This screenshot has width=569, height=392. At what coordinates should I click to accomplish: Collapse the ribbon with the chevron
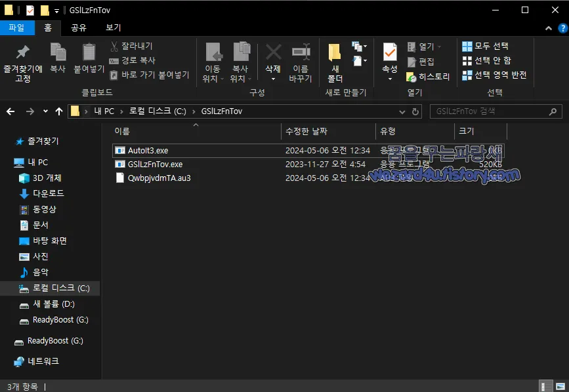coord(549,28)
